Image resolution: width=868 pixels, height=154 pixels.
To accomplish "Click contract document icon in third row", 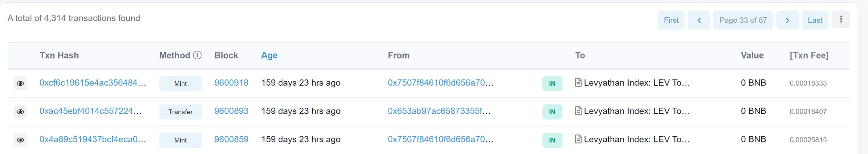I will (578, 139).
